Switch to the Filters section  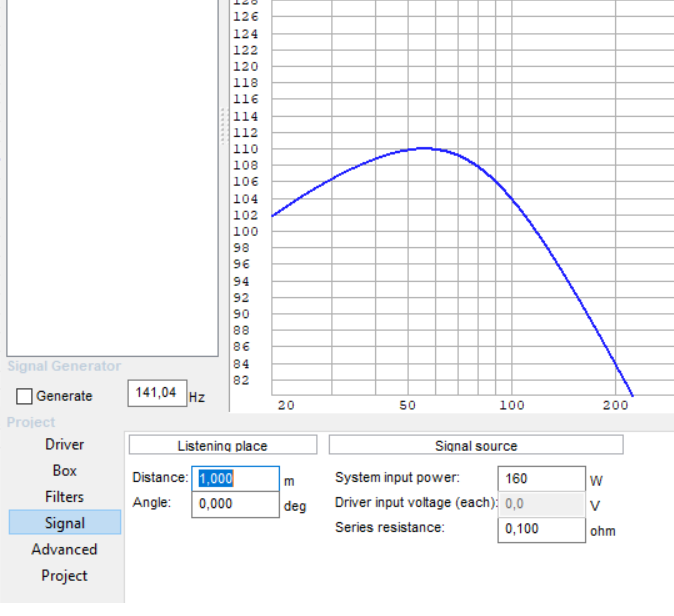click(64, 497)
